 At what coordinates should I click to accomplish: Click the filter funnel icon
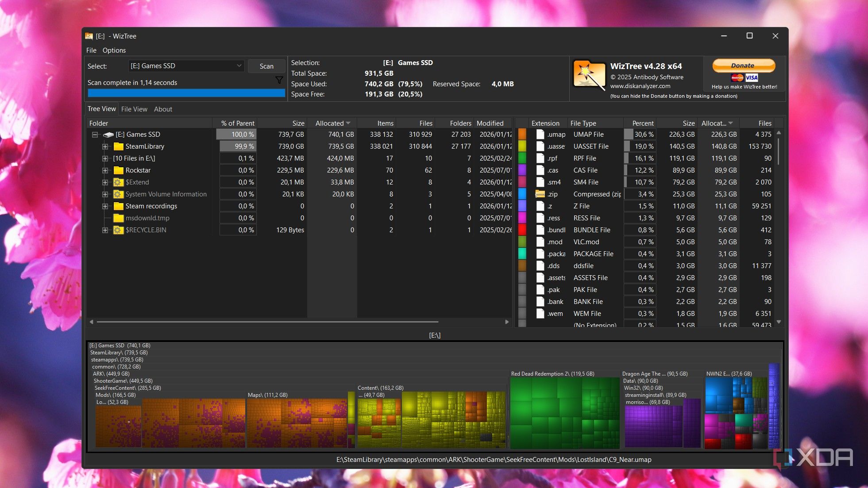click(279, 80)
